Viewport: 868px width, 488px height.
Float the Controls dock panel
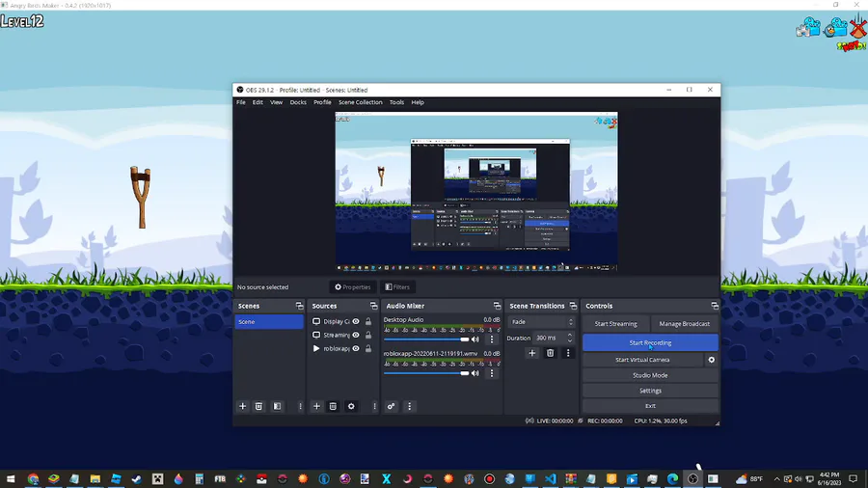click(x=715, y=306)
